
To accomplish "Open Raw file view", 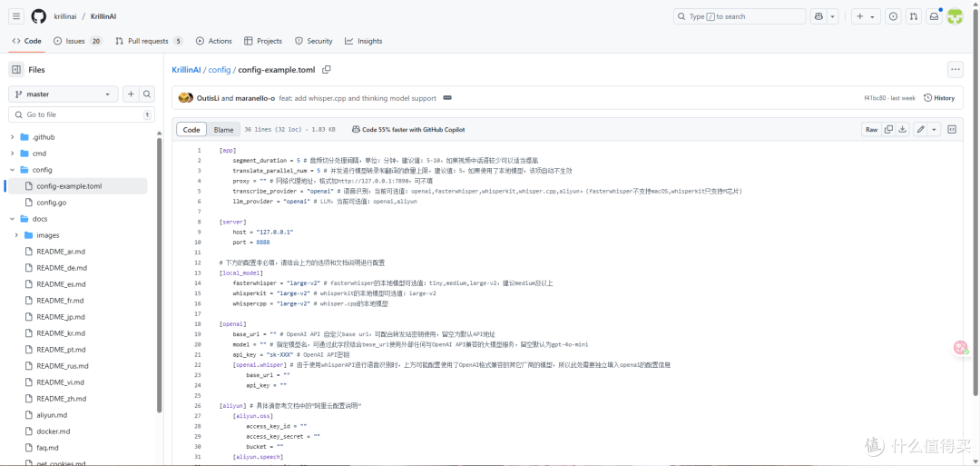I will coord(871,130).
